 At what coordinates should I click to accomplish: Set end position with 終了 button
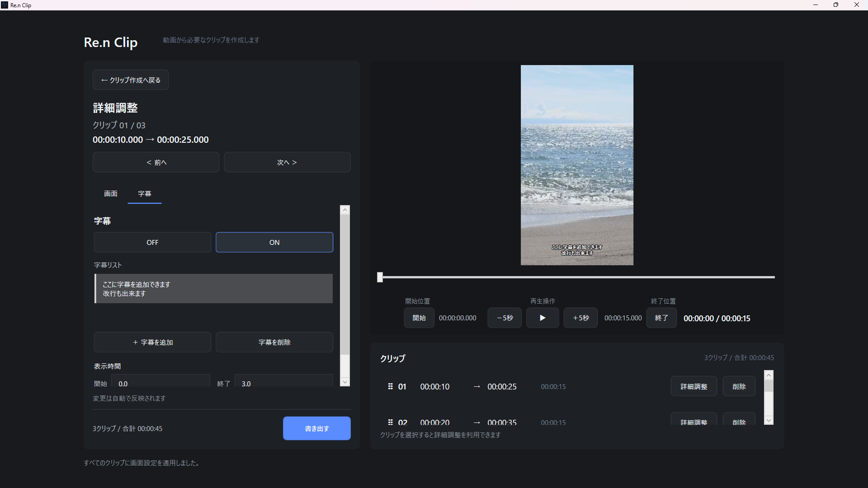coord(661,318)
